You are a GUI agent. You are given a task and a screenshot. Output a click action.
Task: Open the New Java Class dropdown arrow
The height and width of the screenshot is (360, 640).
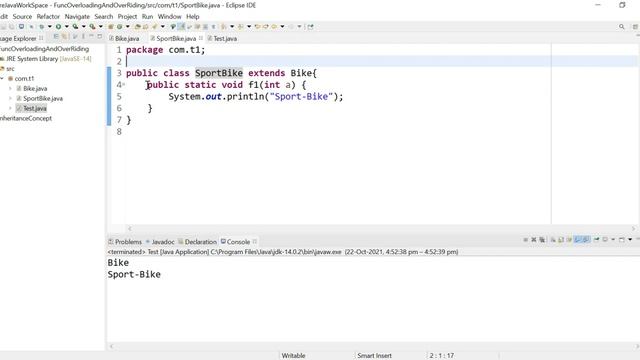point(127,27)
